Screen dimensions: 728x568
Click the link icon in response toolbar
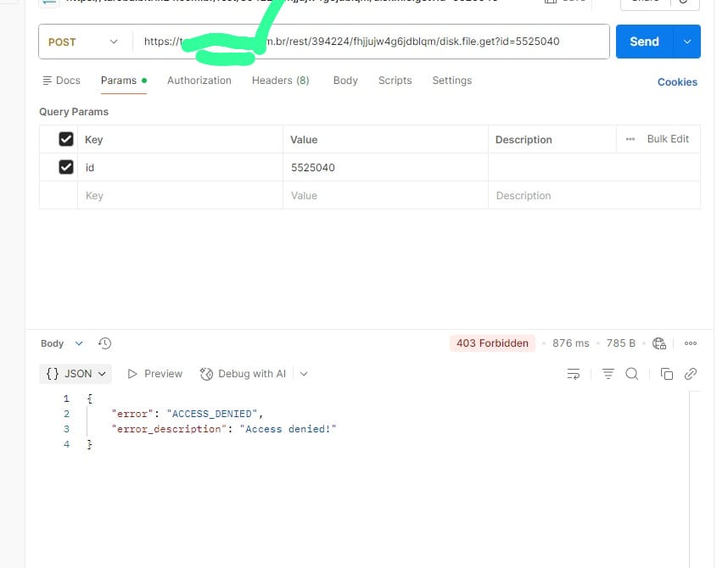[x=691, y=374]
